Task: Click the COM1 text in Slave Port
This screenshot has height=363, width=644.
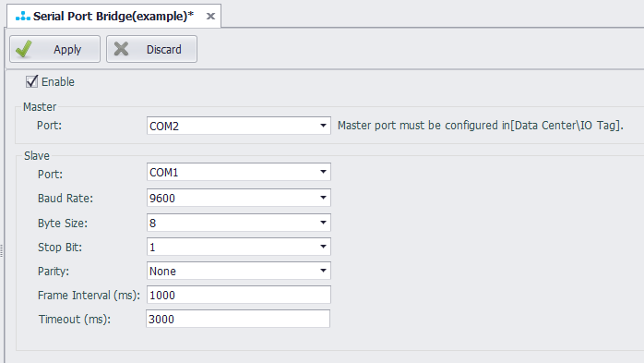Action: click(x=164, y=172)
